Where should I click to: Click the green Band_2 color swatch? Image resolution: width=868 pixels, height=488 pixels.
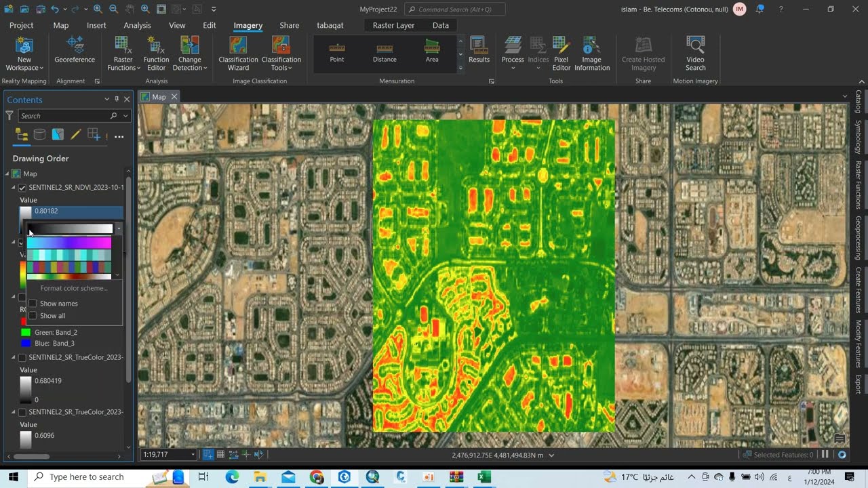point(26,332)
